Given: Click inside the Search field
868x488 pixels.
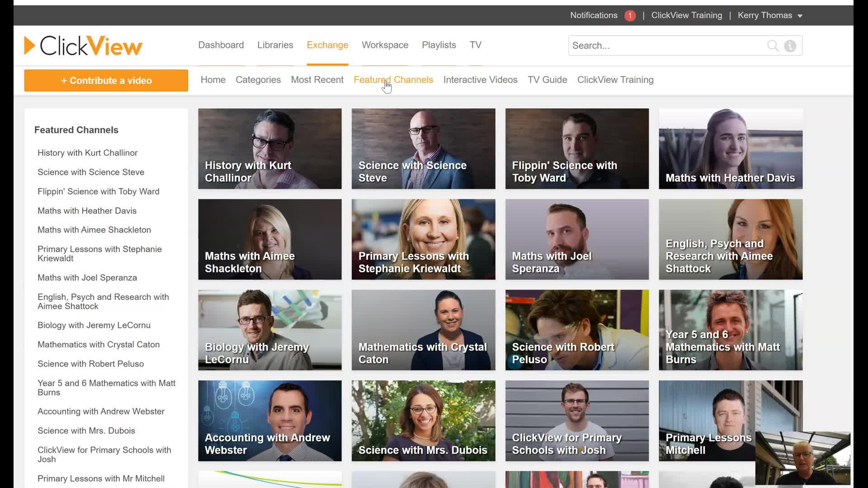Looking at the screenshot, I should point(656,46).
